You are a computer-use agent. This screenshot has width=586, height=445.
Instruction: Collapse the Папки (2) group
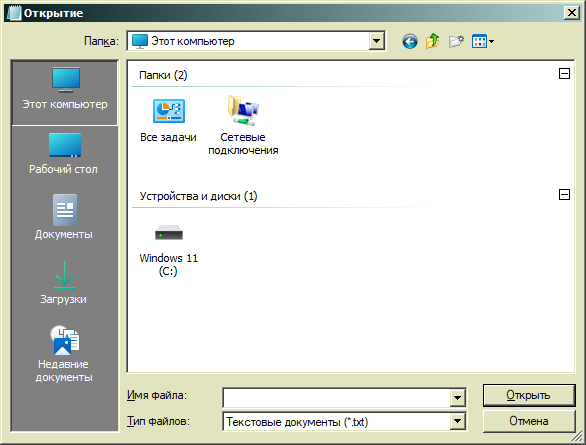point(564,74)
